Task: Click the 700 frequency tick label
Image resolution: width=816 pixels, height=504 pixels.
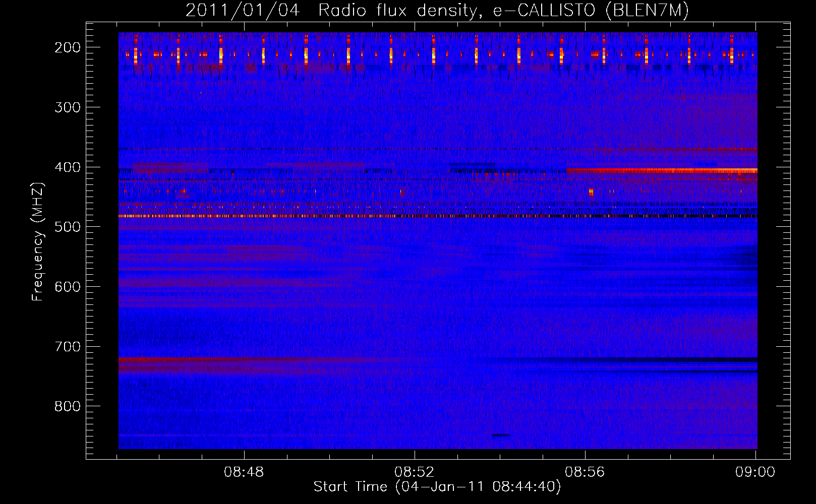Action: pyautogui.click(x=68, y=347)
